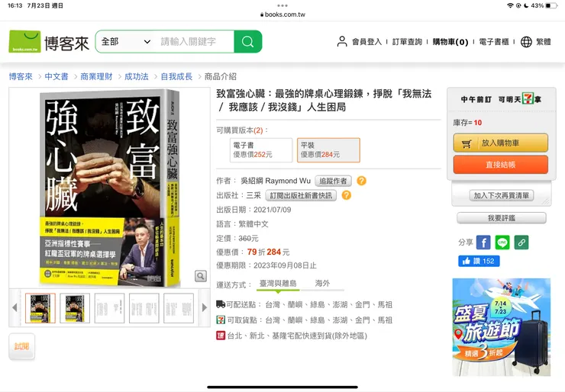Screen dimensions: 565x392
Task: Tap the three dots multitasking control
Action: [x=282, y=5]
